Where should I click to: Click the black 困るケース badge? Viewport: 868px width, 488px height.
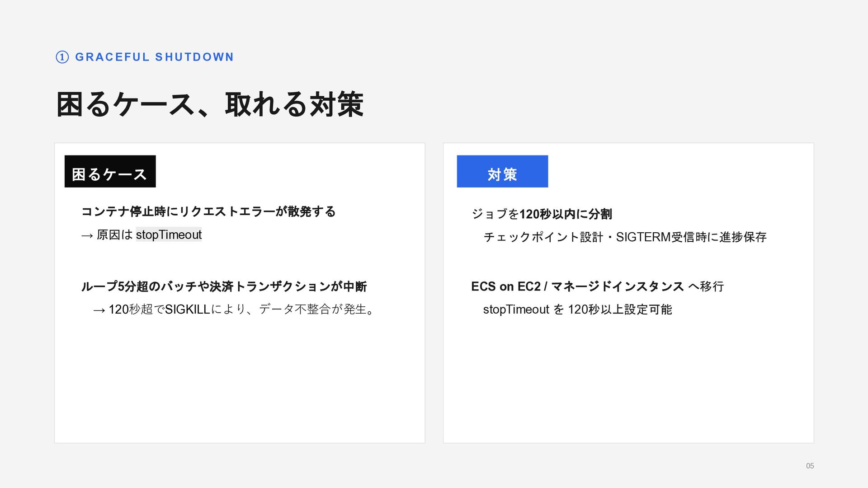pyautogui.click(x=110, y=172)
